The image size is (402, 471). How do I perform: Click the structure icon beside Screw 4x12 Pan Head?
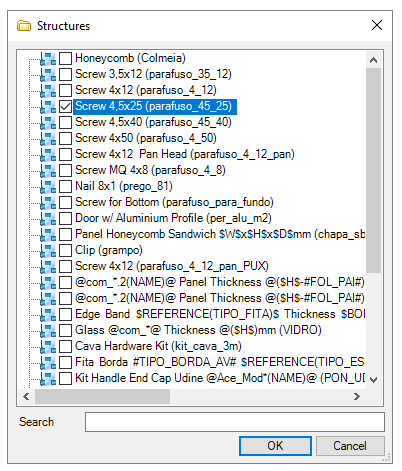point(48,154)
